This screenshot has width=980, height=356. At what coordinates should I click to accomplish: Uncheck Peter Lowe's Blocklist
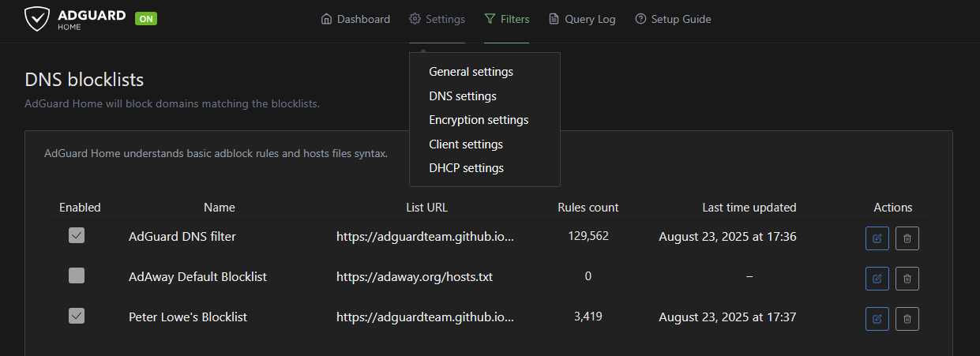[77, 316]
